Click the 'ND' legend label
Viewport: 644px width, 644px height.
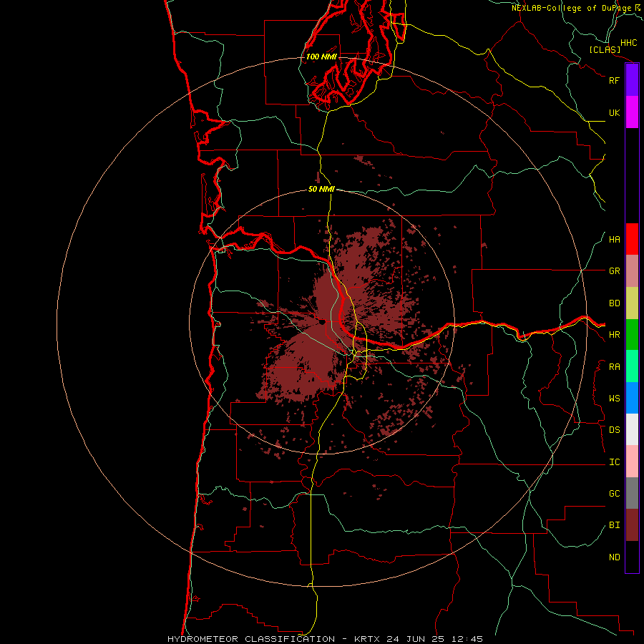(x=614, y=557)
